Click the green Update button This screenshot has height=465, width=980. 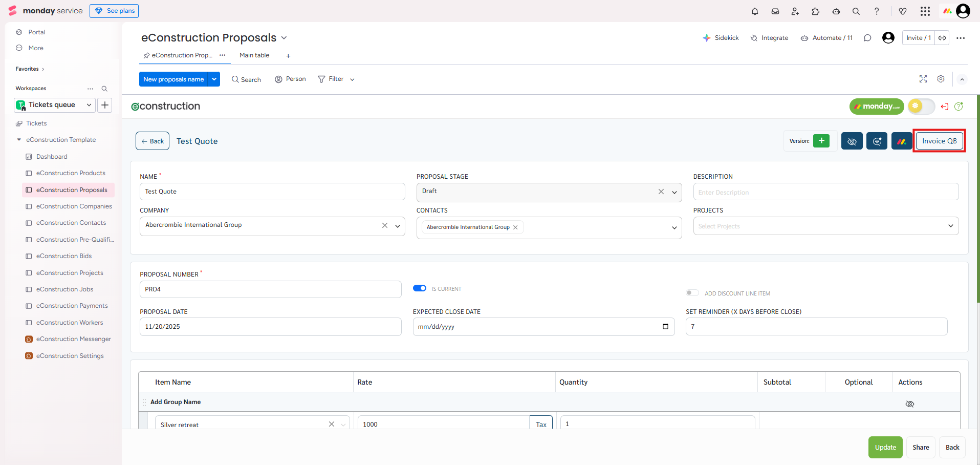885,448
